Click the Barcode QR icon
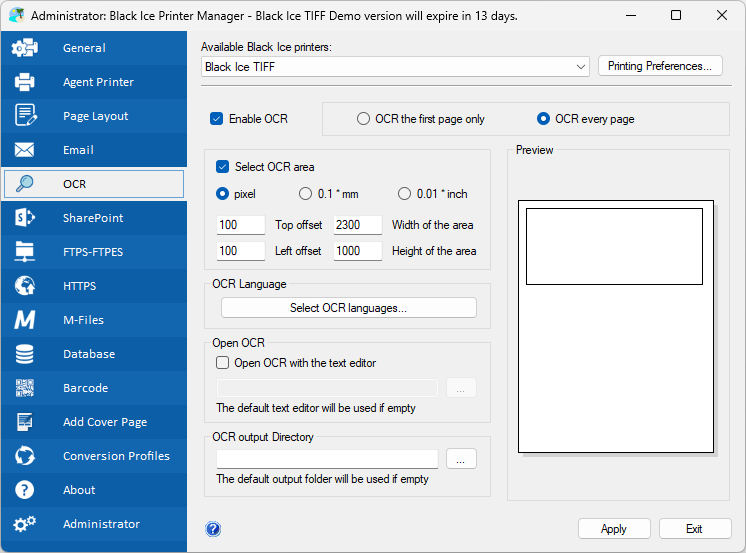Viewport: 746px width, 553px height. [25, 388]
